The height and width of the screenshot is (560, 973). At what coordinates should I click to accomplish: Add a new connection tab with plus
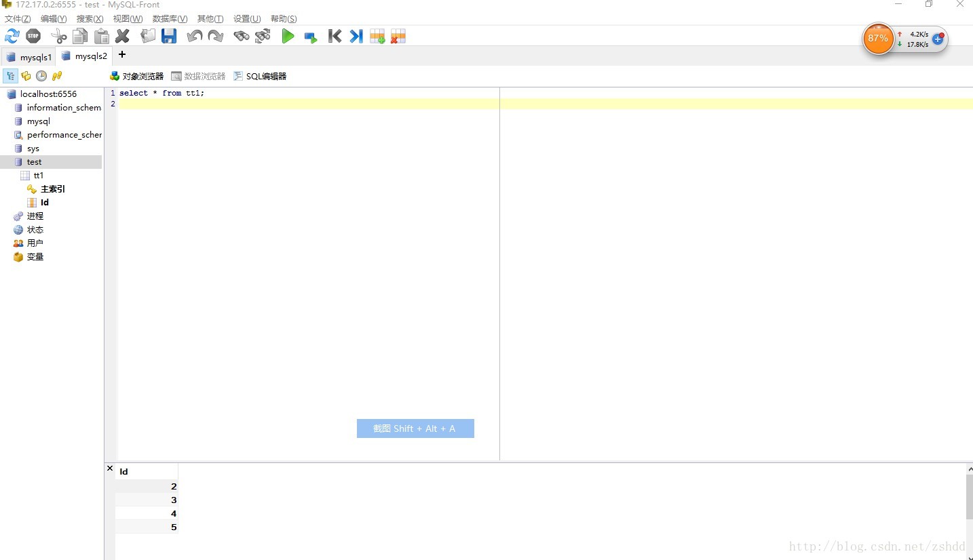pyautogui.click(x=122, y=54)
